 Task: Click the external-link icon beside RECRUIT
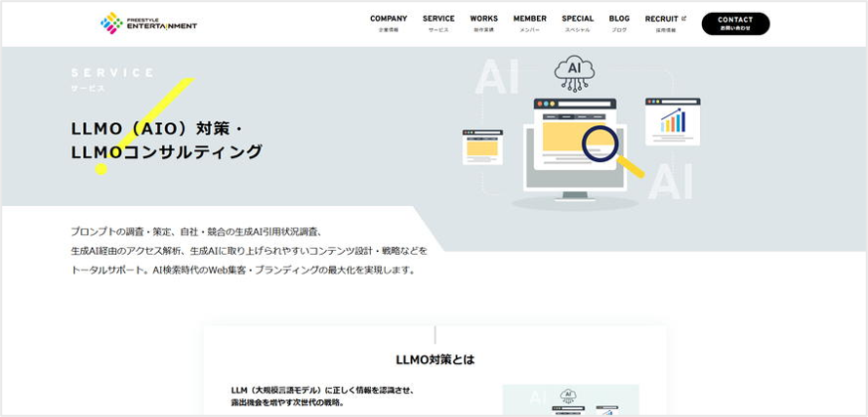684,19
